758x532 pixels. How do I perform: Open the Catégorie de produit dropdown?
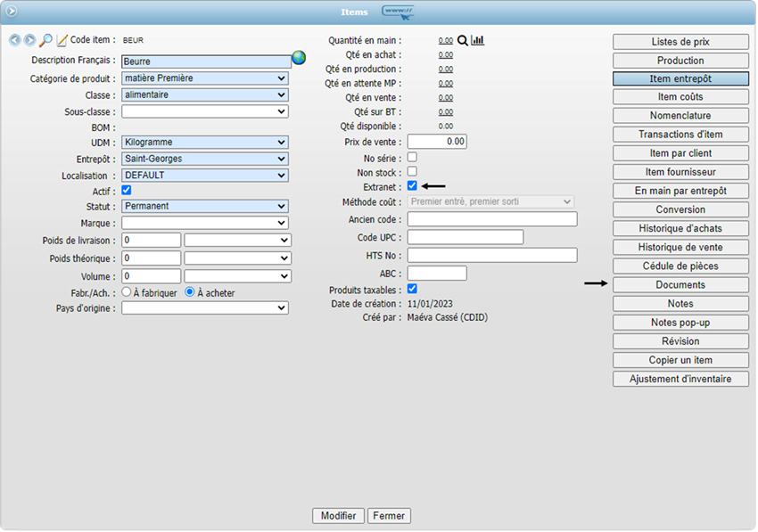pyautogui.click(x=205, y=78)
